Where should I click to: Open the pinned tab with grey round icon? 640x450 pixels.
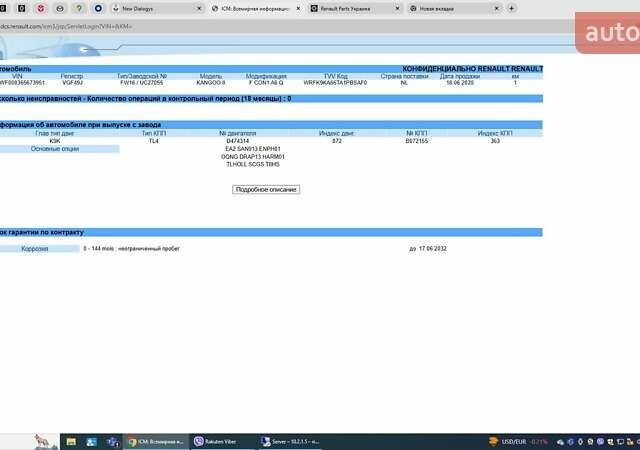[x=60, y=9]
